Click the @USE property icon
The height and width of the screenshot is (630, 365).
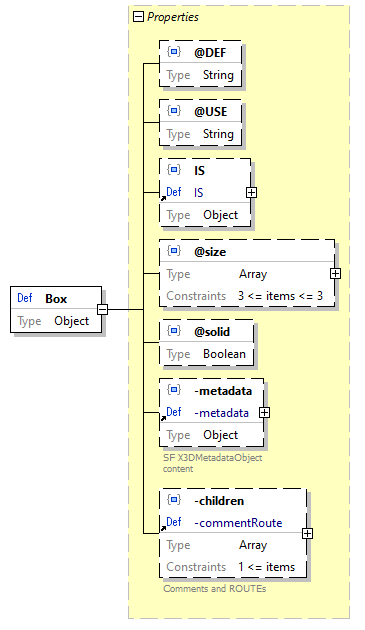click(174, 110)
